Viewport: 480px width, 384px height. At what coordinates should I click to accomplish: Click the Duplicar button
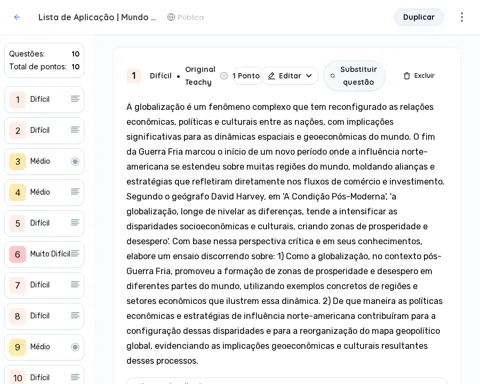click(419, 17)
